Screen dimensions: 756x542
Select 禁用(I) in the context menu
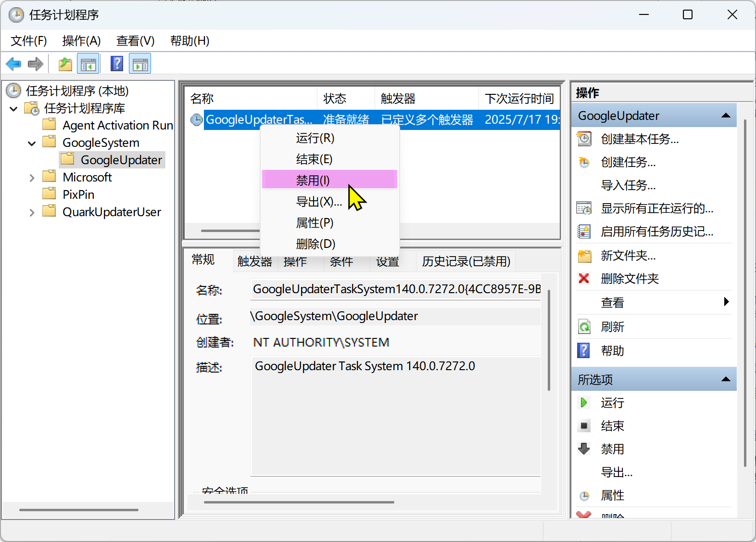pyautogui.click(x=313, y=181)
